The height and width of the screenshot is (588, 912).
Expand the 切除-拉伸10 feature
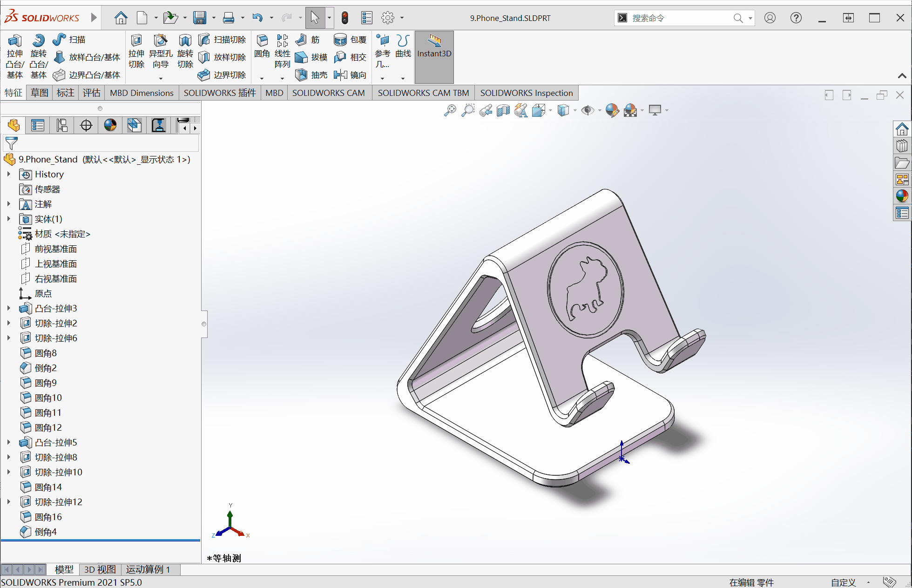pyautogui.click(x=8, y=472)
